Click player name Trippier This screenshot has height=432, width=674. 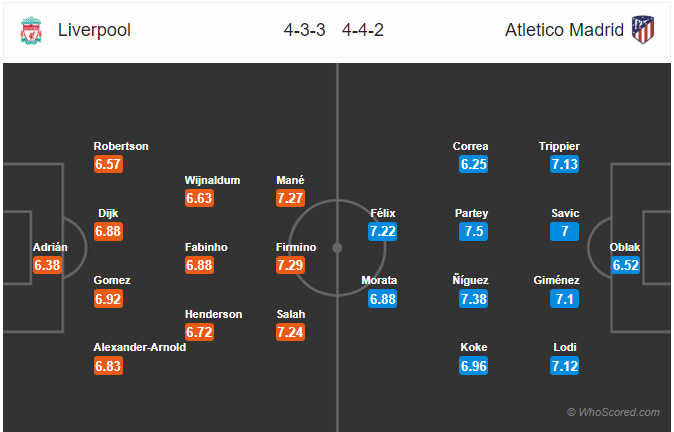point(559,146)
